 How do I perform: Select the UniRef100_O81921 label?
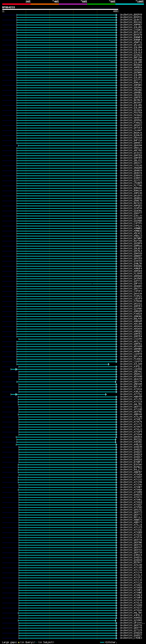click(131, 95)
